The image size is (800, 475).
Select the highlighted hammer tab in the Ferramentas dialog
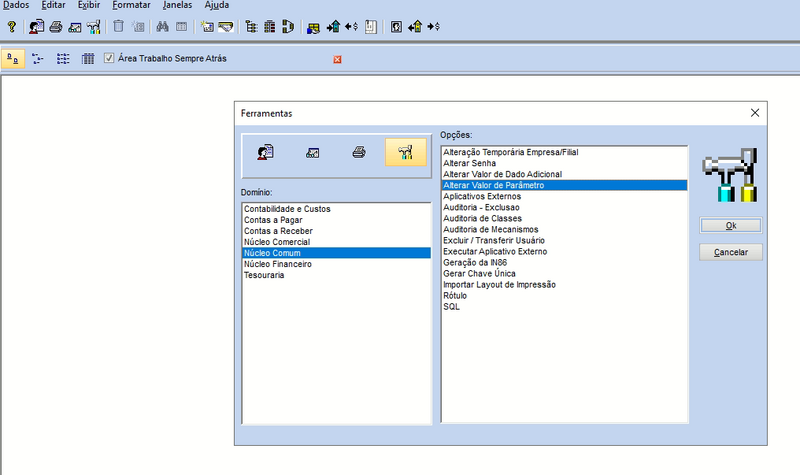pos(406,152)
